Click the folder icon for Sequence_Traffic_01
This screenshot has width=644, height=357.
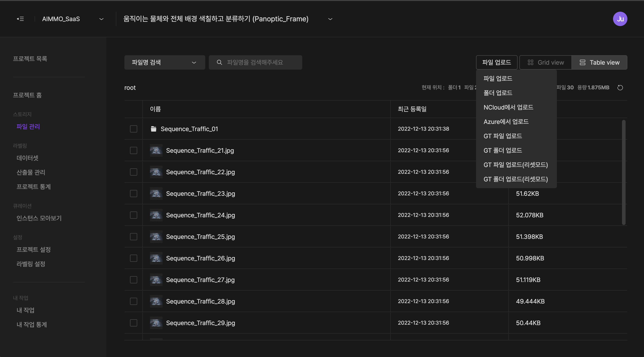153,129
